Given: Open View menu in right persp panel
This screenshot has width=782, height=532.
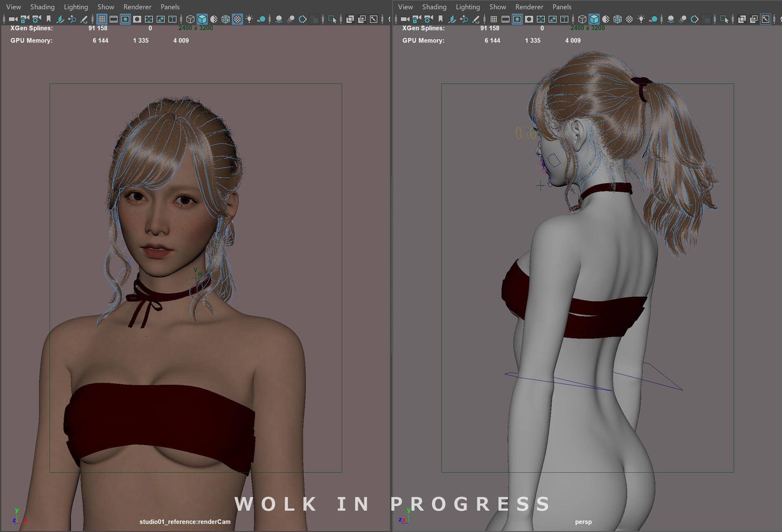Looking at the screenshot, I should (405, 7).
